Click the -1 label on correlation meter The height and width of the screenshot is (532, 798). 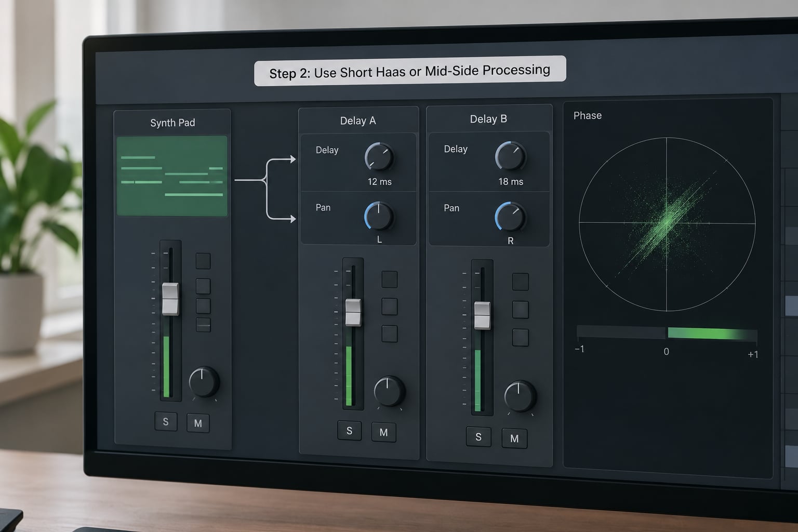(580, 349)
